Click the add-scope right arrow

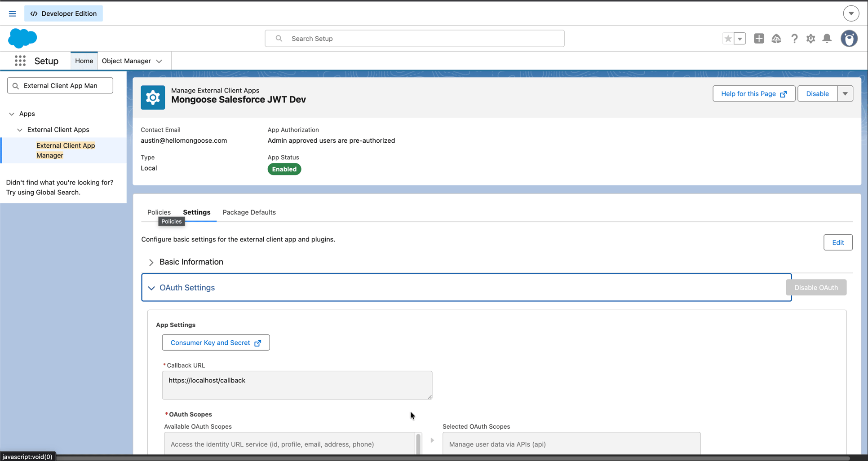pyautogui.click(x=432, y=440)
